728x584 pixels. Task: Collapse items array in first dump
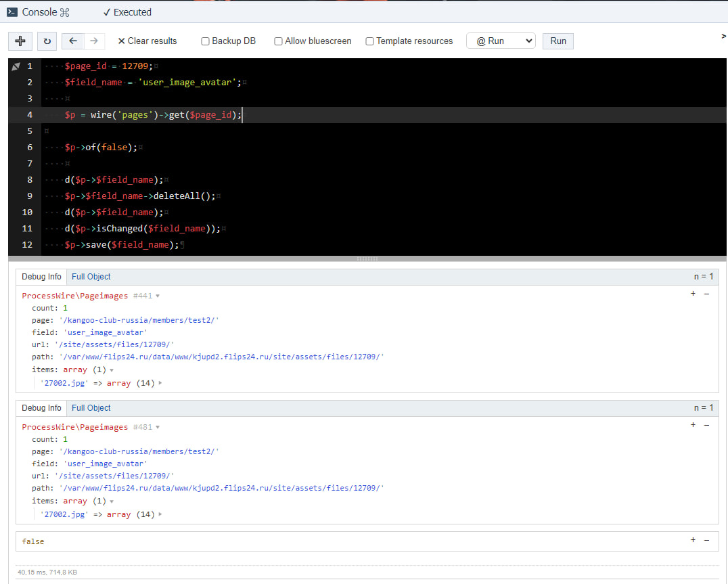112,370
